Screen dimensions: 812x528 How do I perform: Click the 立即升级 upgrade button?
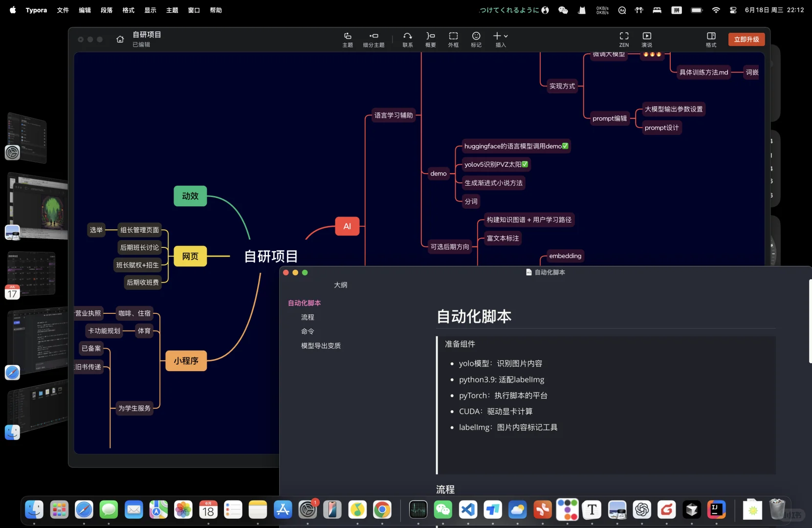(746, 39)
